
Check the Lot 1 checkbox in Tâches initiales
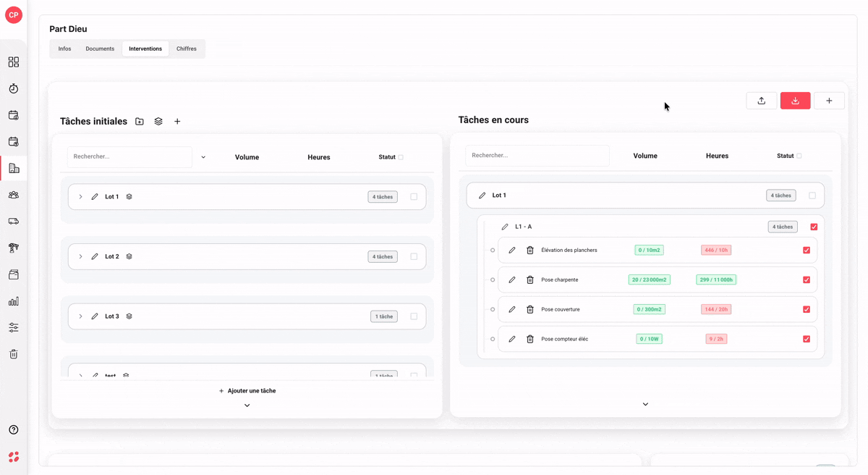pyautogui.click(x=414, y=197)
